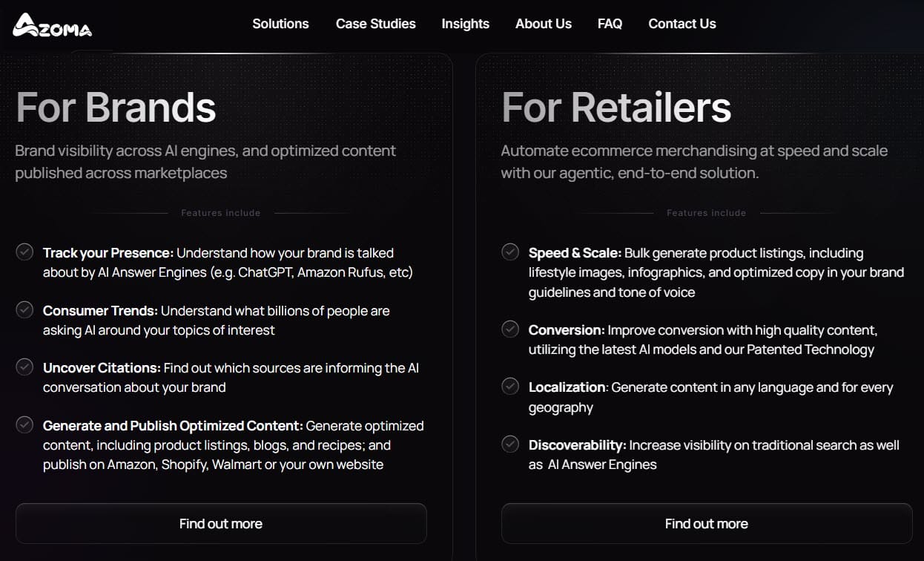924x561 pixels.
Task: Click checkmark icon beside Conversion
Action: (510, 329)
